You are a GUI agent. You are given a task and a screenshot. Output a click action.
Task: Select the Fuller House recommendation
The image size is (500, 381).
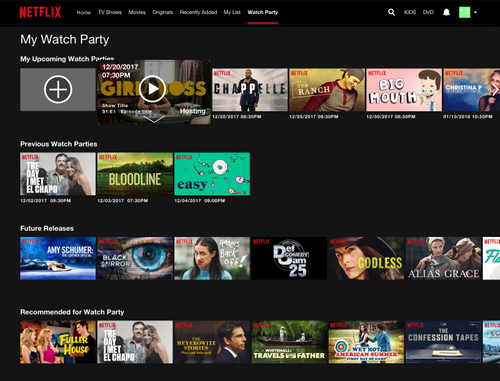tap(58, 342)
